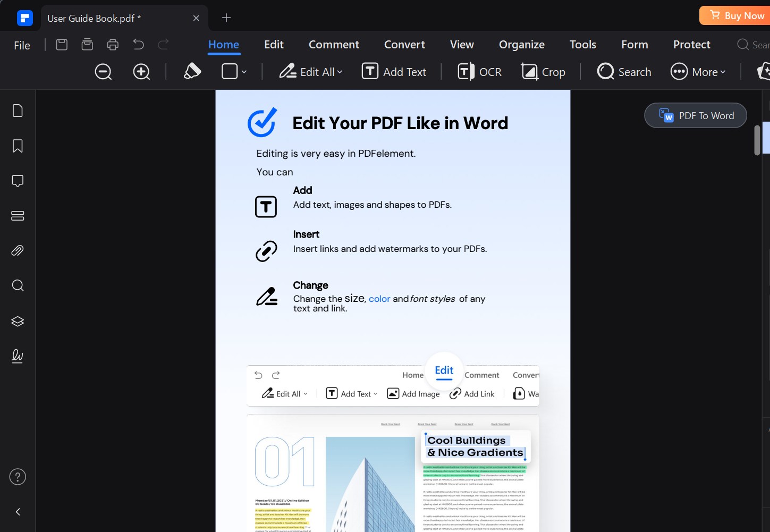This screenshot has width=770, height=532.
Task: Click the Buy Now button
Action: 736,15
